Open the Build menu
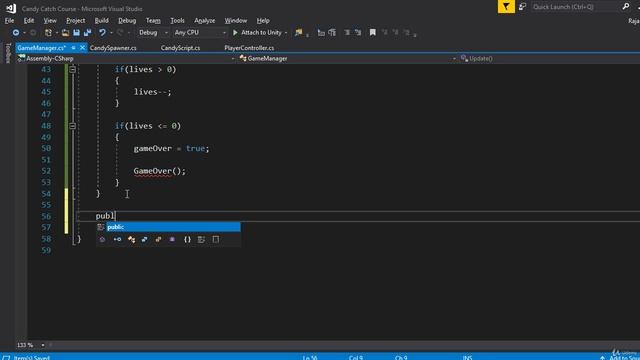 [101, 20]
